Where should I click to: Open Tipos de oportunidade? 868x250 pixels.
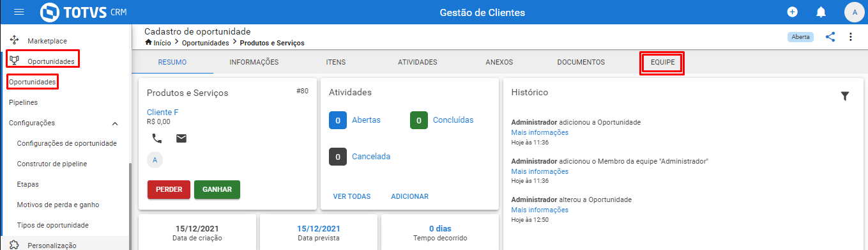tap(52, 225)
